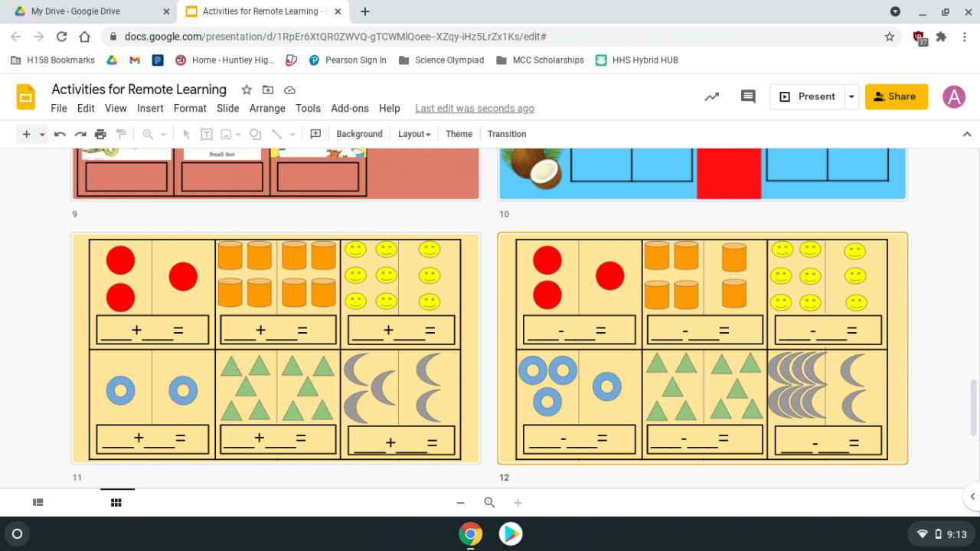Open the Edit menu
The height and width of the screenshot is (551, 980).
pos(86,108)
